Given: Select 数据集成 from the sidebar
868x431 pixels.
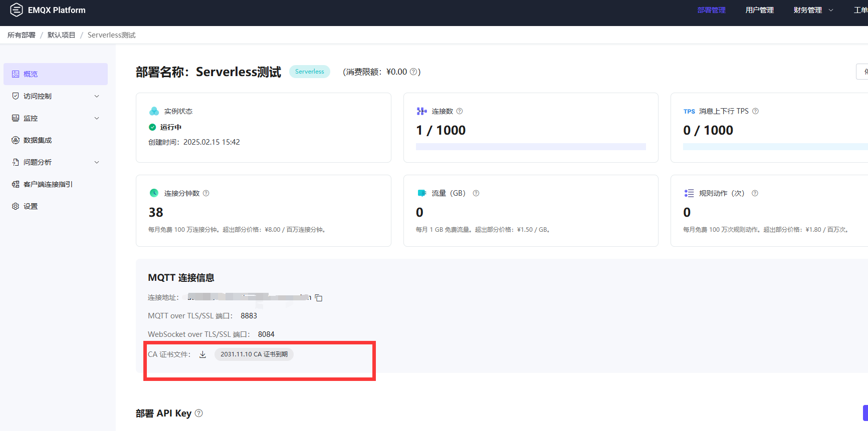Looking at the screenshot, I should point(38,140).
